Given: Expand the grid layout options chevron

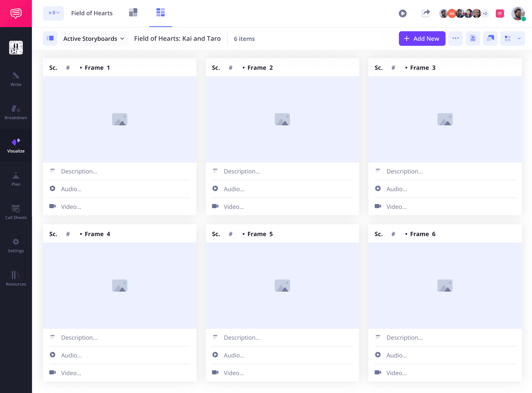Looking at the screenshot, I should coord(519,38).
